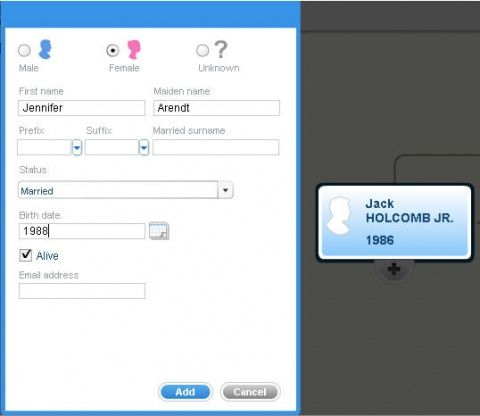Screen dimensions: 480x416
Task: Click the Suffix text box
Action: point(112,147)
